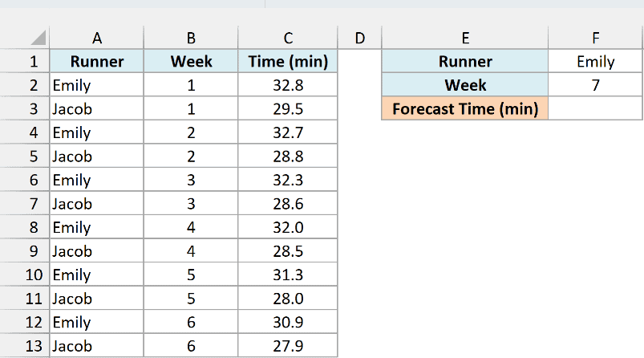Select row 1 header
This screenshot has width=644, height=358.
click(25, 61)
